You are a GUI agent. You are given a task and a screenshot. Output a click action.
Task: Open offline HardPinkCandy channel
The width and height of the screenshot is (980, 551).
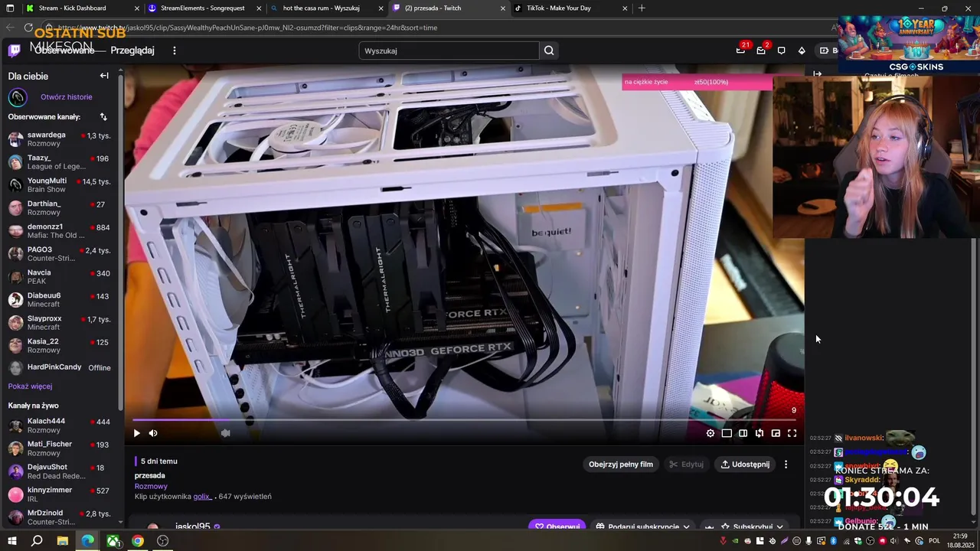pos(61,367)
